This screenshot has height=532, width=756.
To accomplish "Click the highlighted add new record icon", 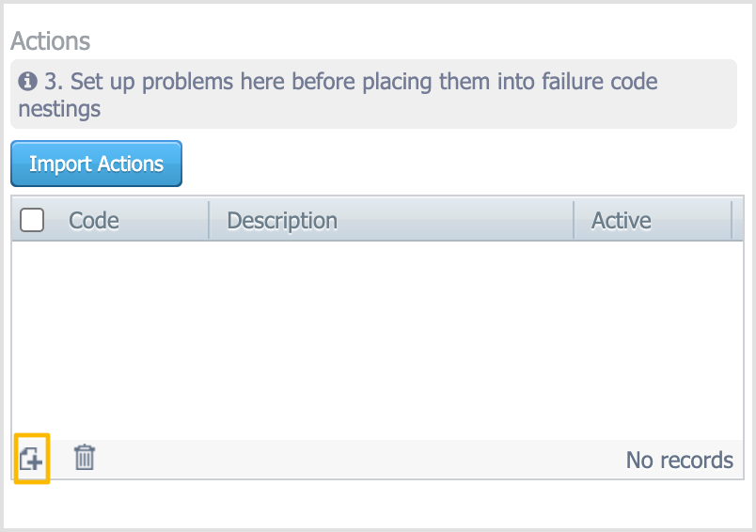I will [31, 459].
